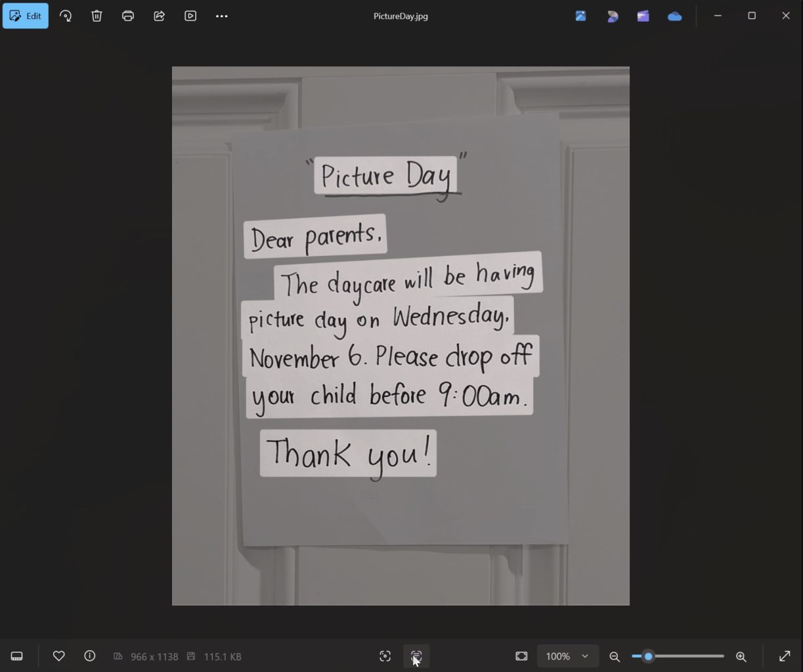Click the OneDrive cloud icon
Screen dimensions: 803x672
[x=675, y=16]
